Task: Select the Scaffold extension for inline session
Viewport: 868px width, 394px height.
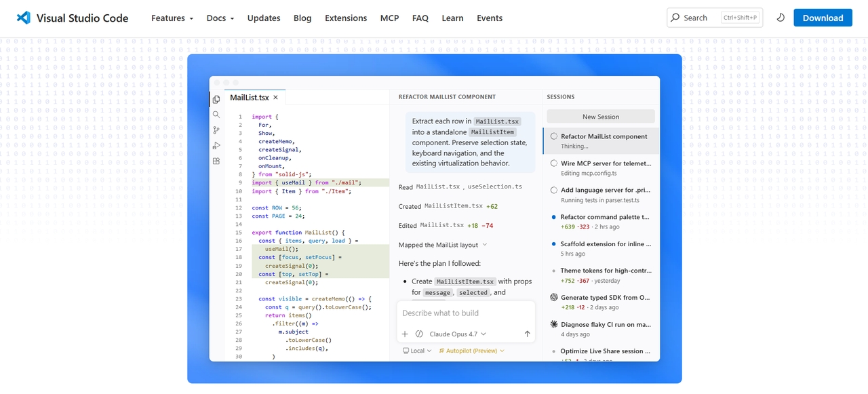Action: click(601, 249)
